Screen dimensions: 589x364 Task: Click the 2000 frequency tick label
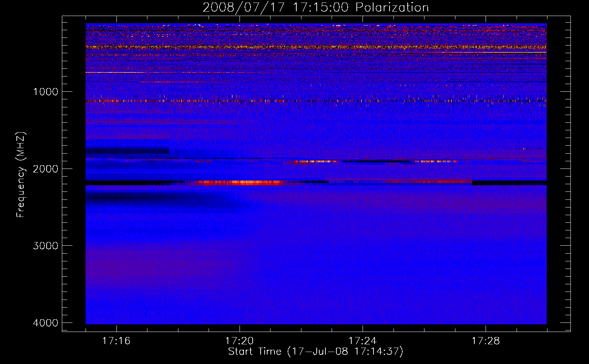click(x=46, y=169)
